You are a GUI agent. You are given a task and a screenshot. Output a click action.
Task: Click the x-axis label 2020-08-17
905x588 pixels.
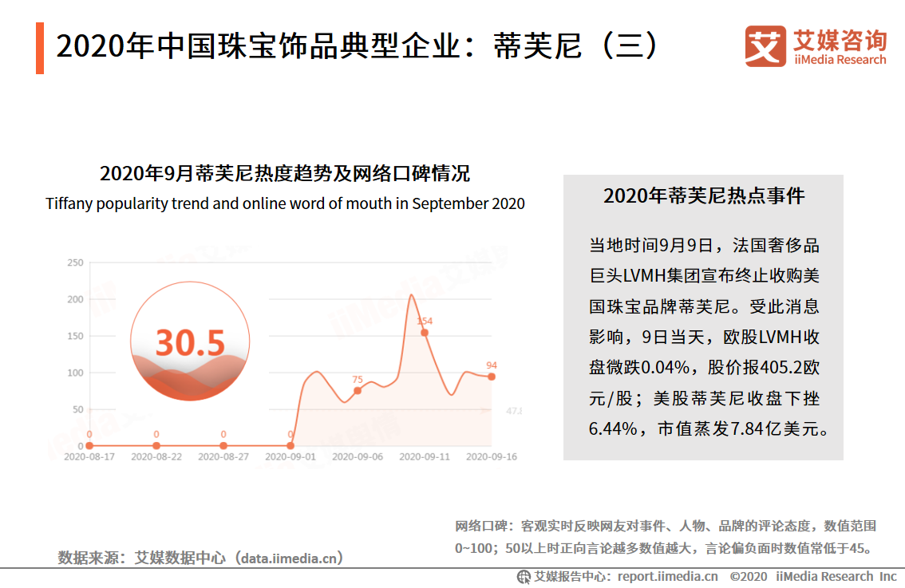tap(89, 456)
